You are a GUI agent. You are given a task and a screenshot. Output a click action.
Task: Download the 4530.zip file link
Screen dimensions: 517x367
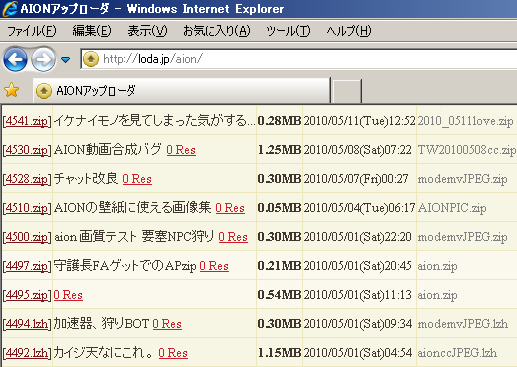tap(27, 150)
